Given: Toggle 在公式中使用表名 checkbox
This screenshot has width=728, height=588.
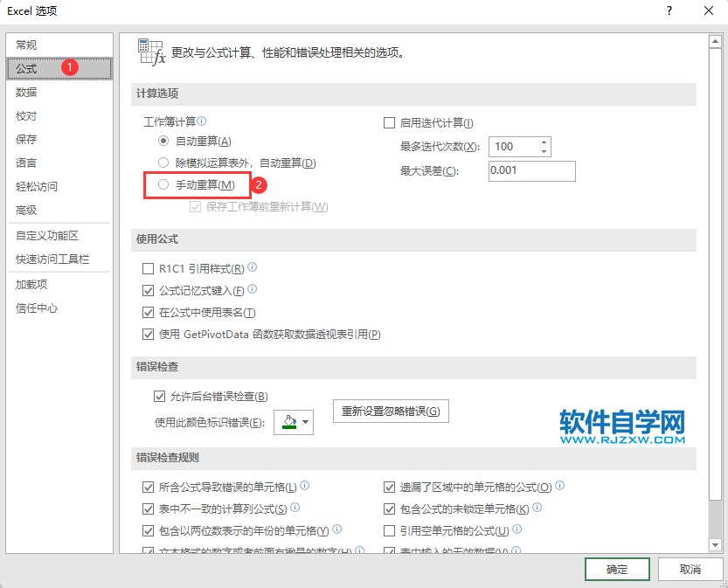Looking at the screenshot, I should (x=148, y=312).
